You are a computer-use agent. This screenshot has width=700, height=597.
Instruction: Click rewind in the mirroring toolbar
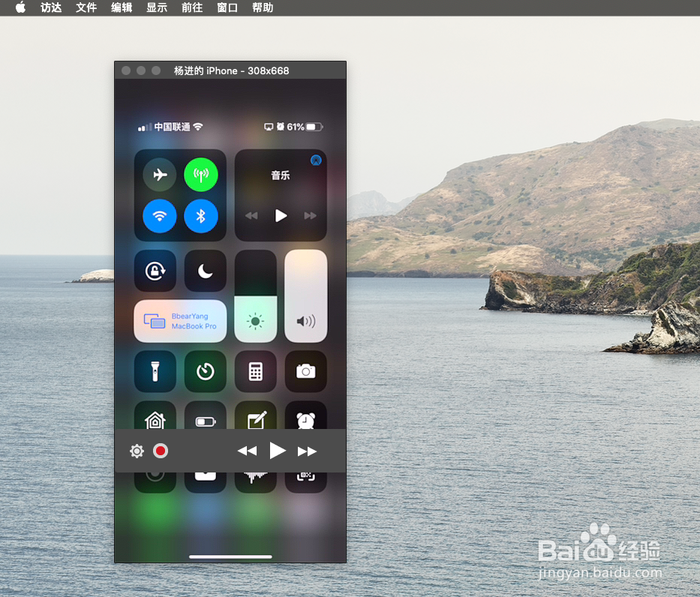pos(247,451)
